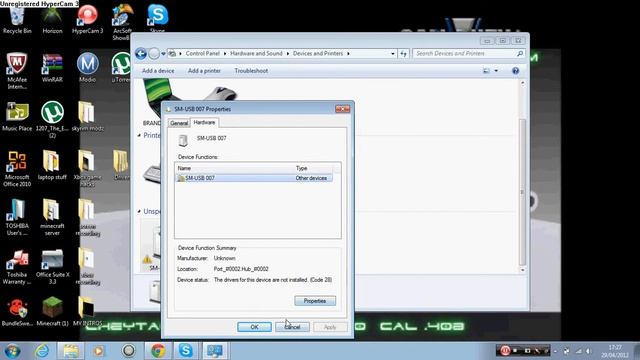Open the address bar history dropdown
The width and height of the screenshot is (640, 360).
[x=393, y=53]
